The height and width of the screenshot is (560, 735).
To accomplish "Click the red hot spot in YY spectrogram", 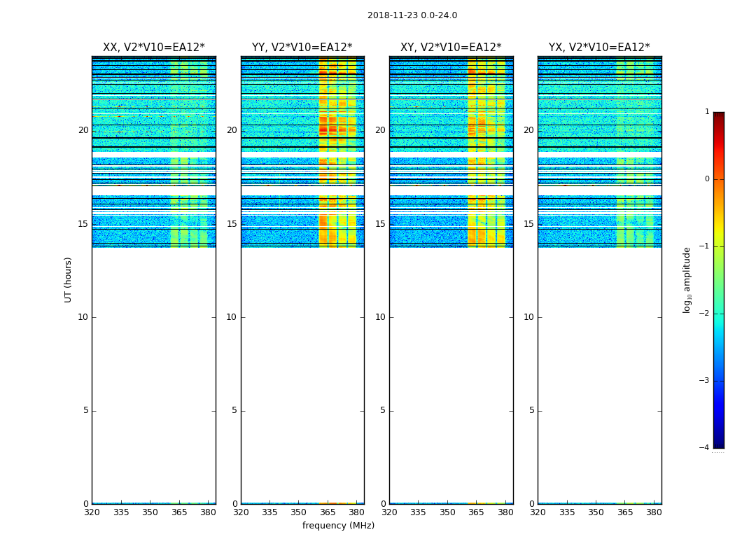I will coord(323,129).
